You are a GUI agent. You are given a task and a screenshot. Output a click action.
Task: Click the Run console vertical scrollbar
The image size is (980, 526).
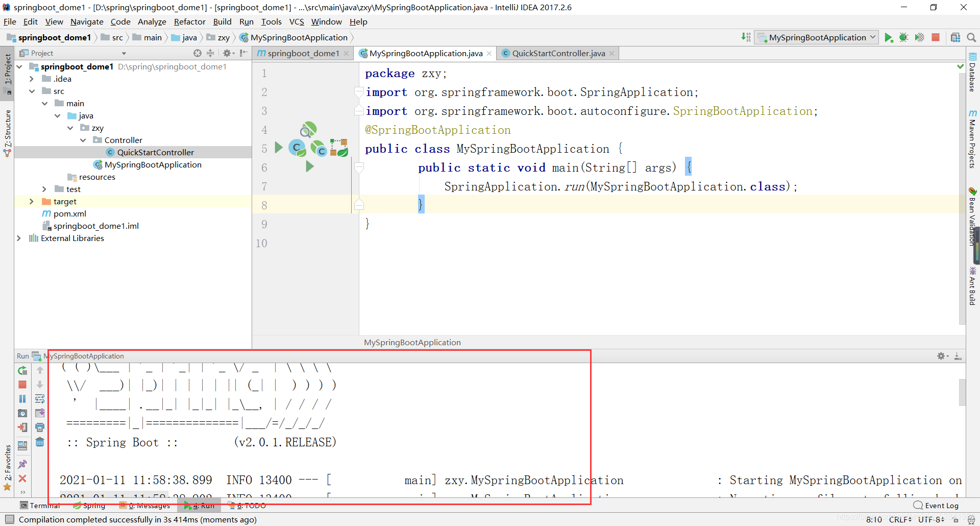(962, 392)
